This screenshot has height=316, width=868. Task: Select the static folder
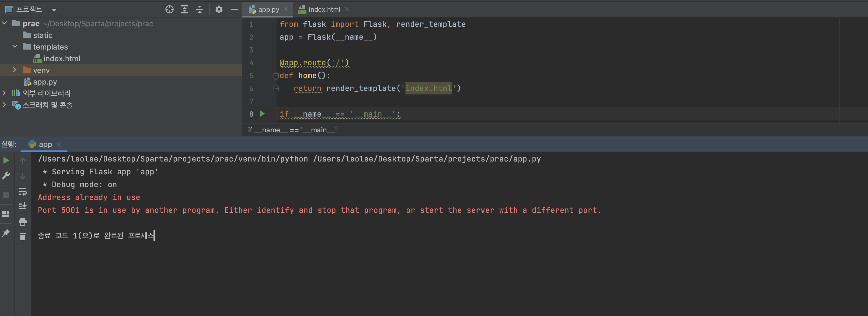point(43,35)
